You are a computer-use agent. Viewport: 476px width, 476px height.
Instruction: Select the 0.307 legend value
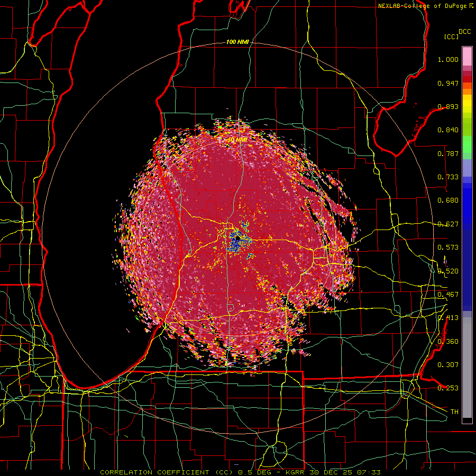448,365
